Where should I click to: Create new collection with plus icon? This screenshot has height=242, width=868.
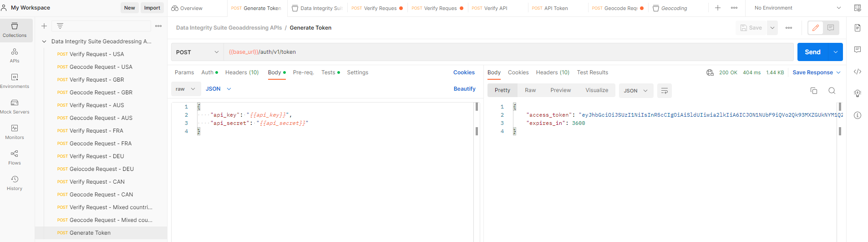pyautogui.click(x=44, y=26)
